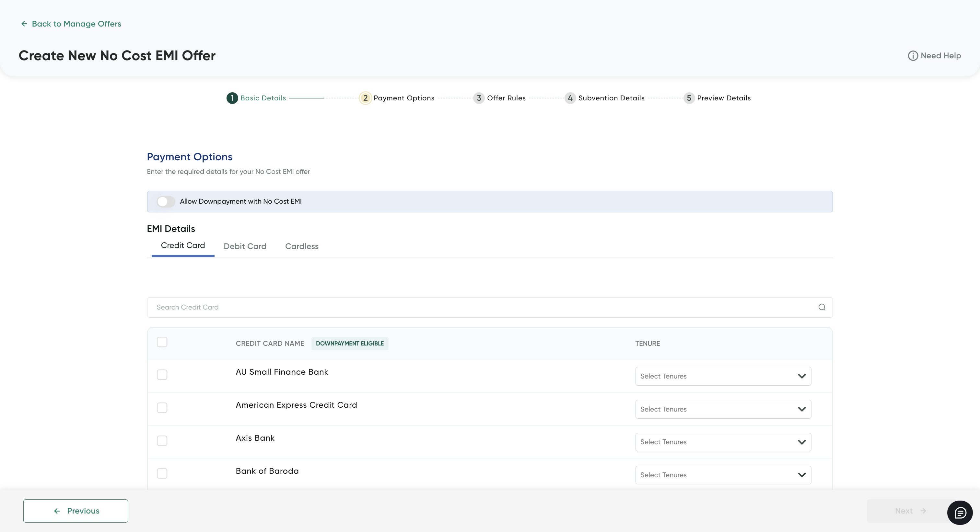
Task: Go to Preview Details step label
Action: click(x=724, y=98)
